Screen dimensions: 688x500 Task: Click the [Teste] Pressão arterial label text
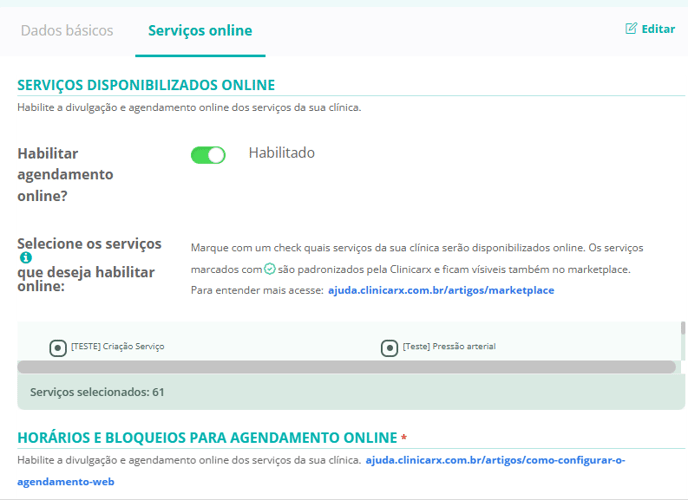tap(449, 347)
